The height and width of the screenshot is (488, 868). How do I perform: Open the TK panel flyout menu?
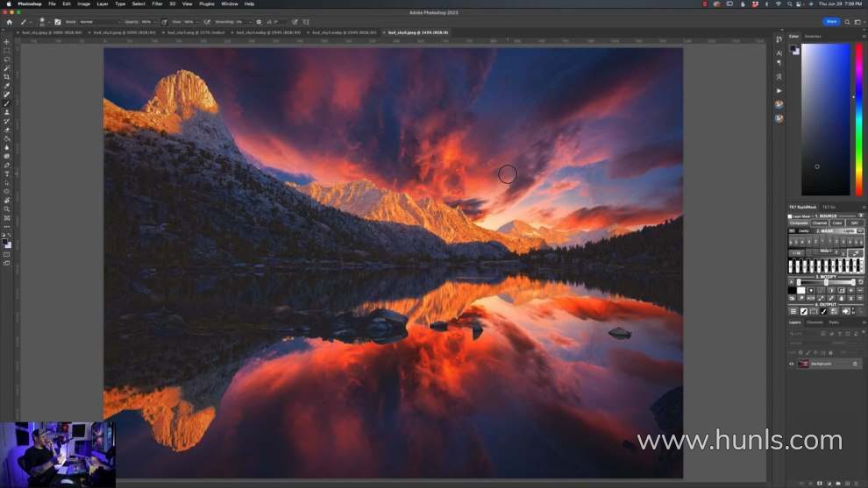864,207
